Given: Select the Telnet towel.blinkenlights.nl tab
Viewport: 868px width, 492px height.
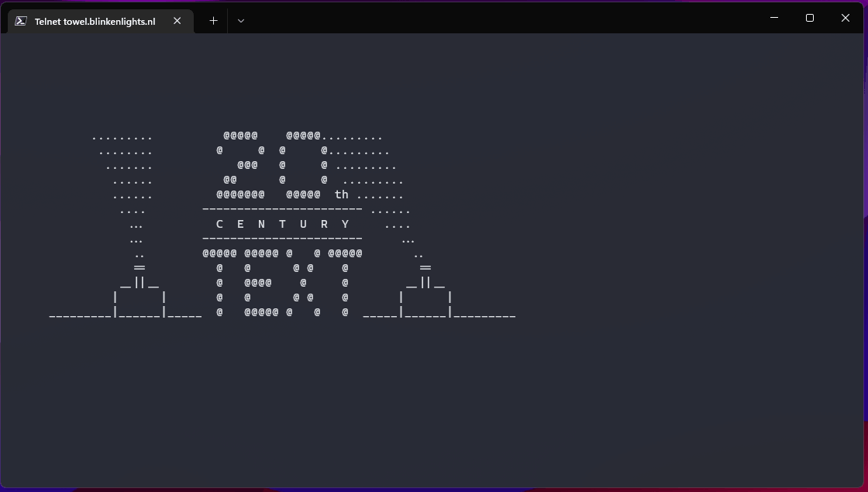Looking at the screenshot, I should click(100, 21).
